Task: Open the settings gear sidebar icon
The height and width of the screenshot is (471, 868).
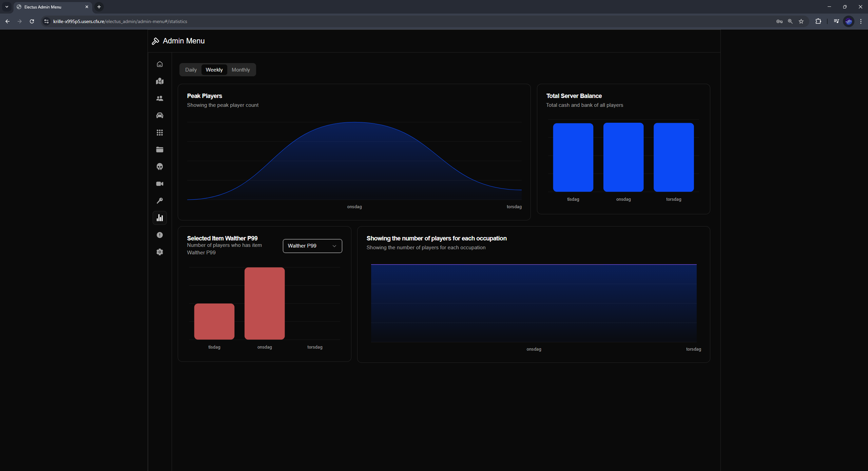Action: [x=160, y=252]
